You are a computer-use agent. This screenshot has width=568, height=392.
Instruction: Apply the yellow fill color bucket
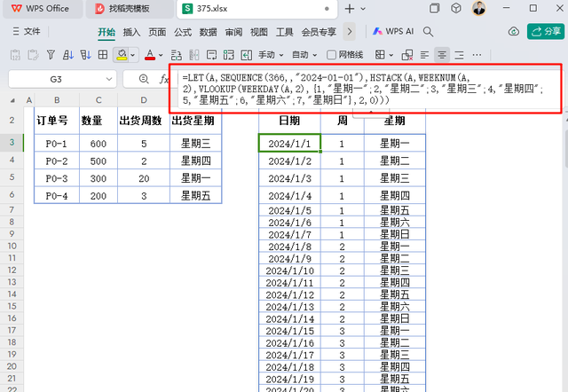point(122,55)
